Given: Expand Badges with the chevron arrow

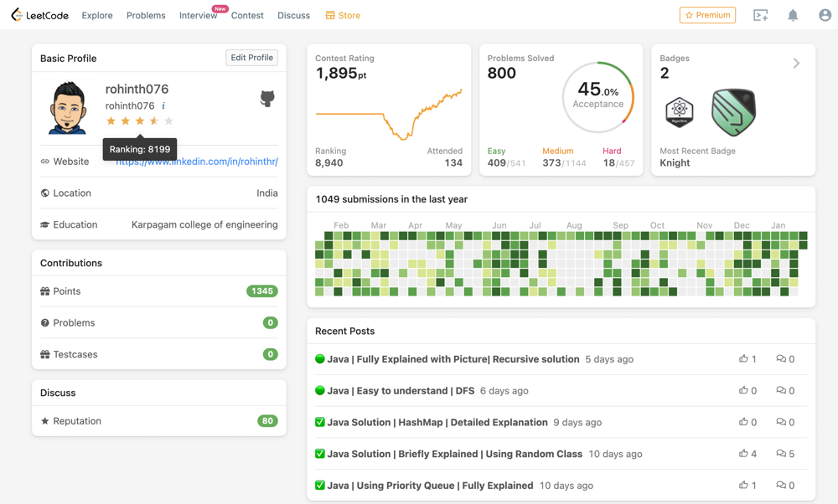Looking at the screenshot, I should tap(796, 63).
